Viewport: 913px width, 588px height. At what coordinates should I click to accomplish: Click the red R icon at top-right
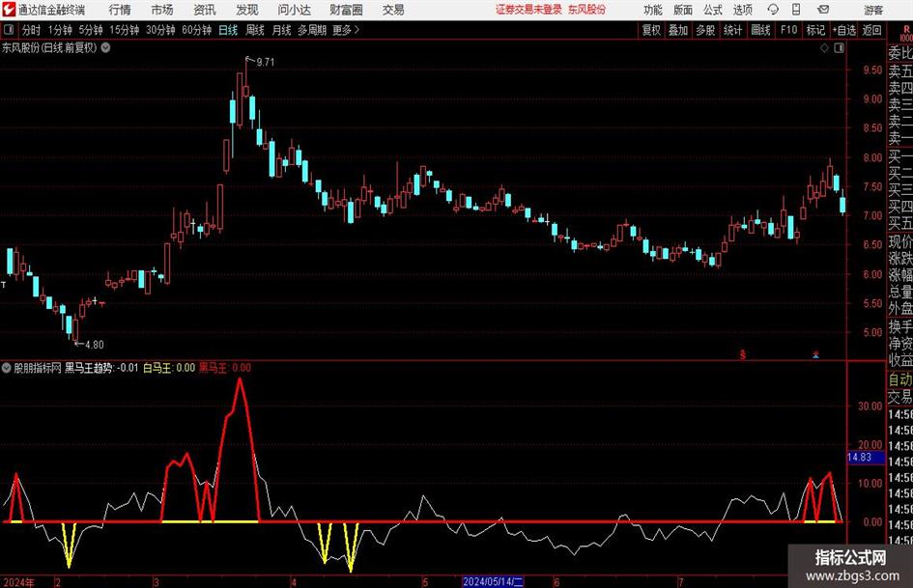coord(906,30)
